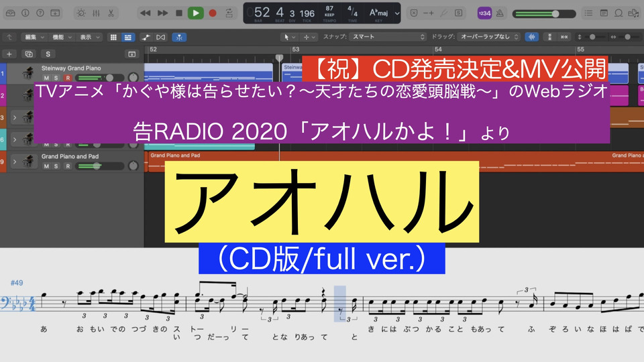Adjust horizontal zoom slider

point(628,37)
